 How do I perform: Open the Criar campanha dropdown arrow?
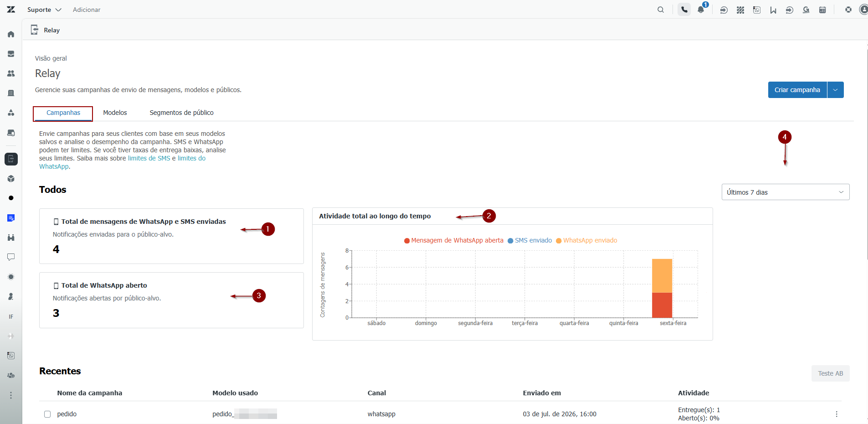coord(836,90)
